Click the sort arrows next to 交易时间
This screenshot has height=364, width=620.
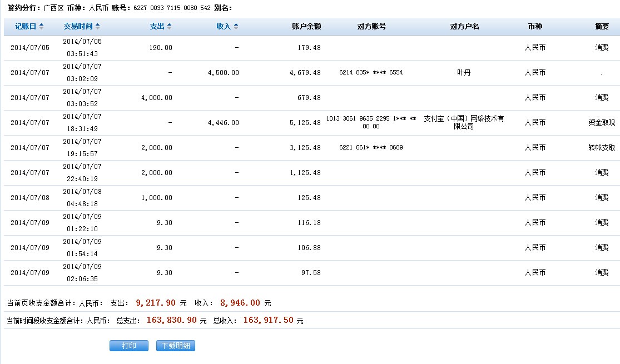(98, 27)
